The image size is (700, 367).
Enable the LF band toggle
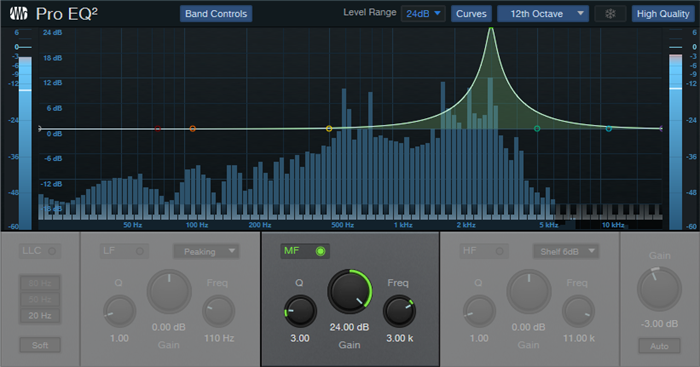pyautogui.click(x=140, y=251)
